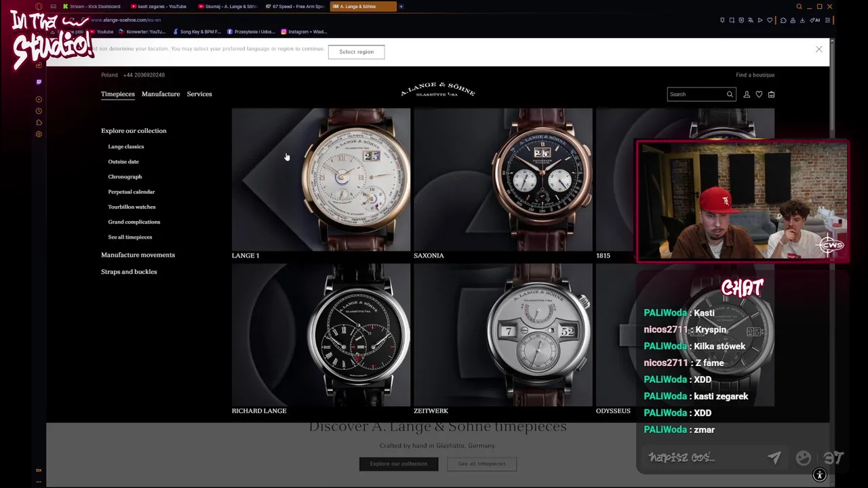Screen dimensions: 868x488
Task: Open Find a boutique link
Action: 755,75
